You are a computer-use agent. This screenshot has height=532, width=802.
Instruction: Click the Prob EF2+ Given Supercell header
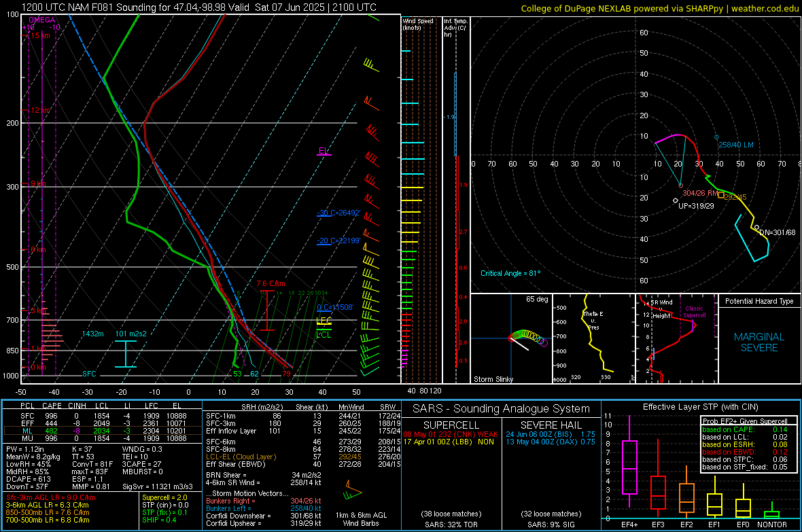click(x=745, y=421)
